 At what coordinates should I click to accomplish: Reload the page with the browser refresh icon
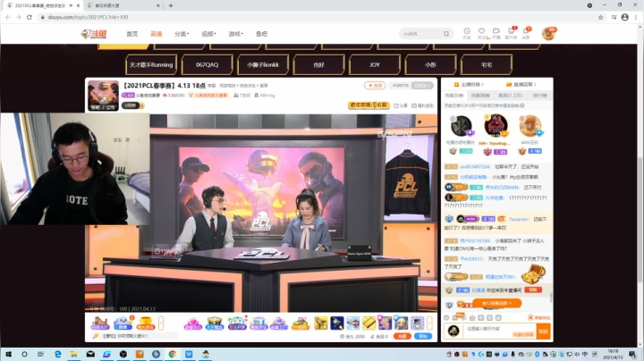click(x=30, y=17)
